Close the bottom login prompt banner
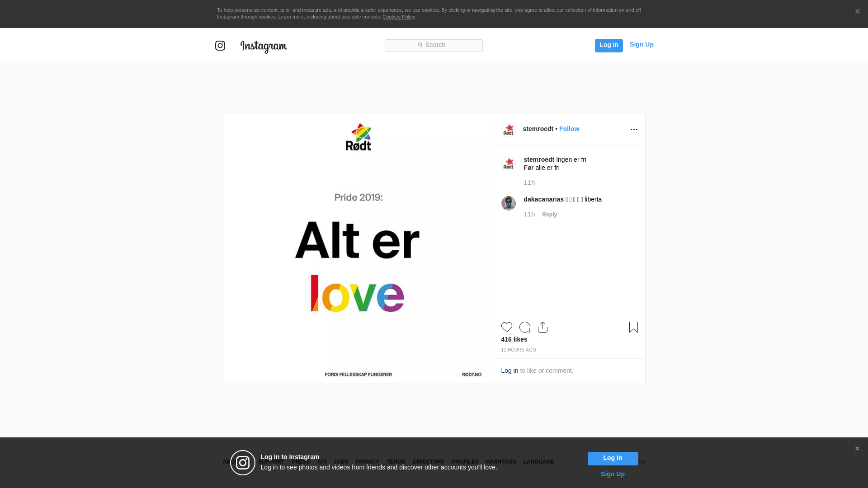Viewport: 868px width, 488px height. pyautogui.click(x=857, y=449)
